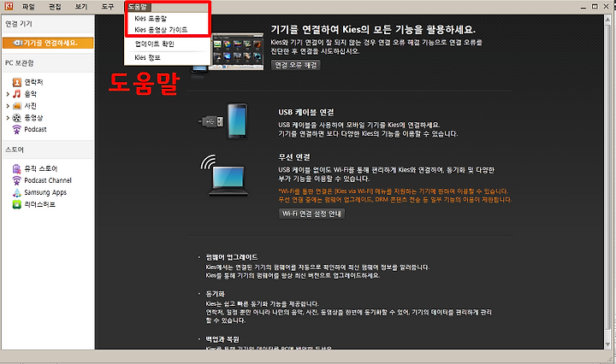
Task: Click the 기기를 연결하세요 orange button
Action: 48,43
